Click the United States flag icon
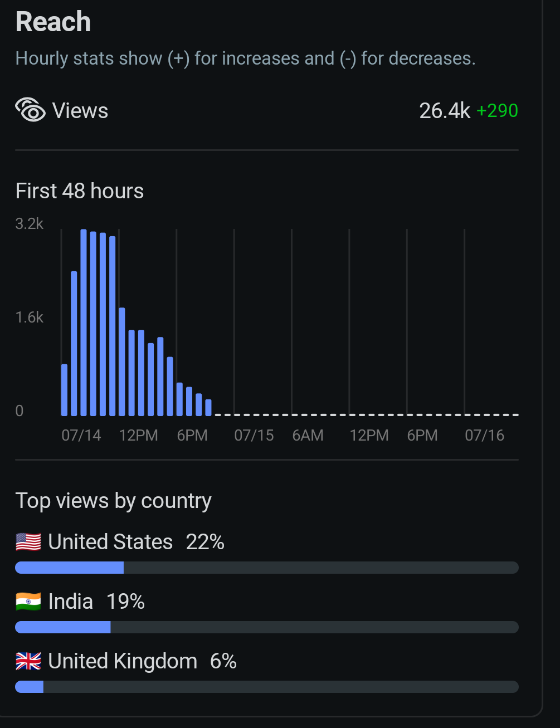 pos(28,541)
